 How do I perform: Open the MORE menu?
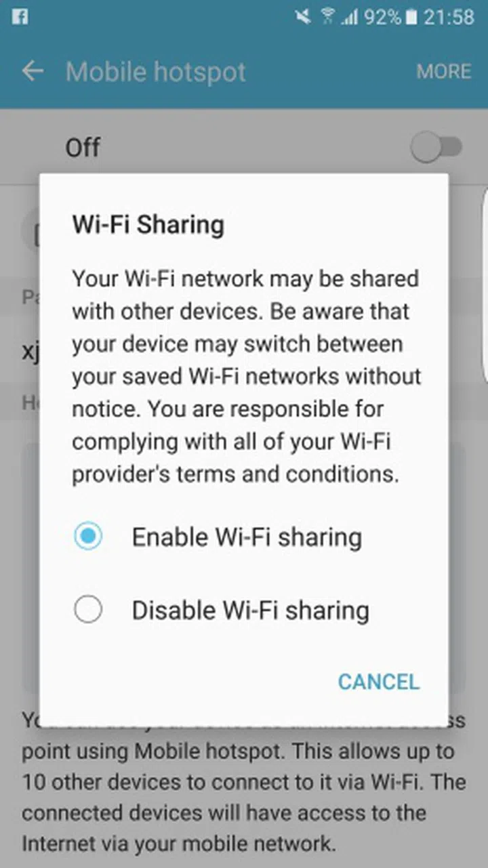[x=444, y=72]
